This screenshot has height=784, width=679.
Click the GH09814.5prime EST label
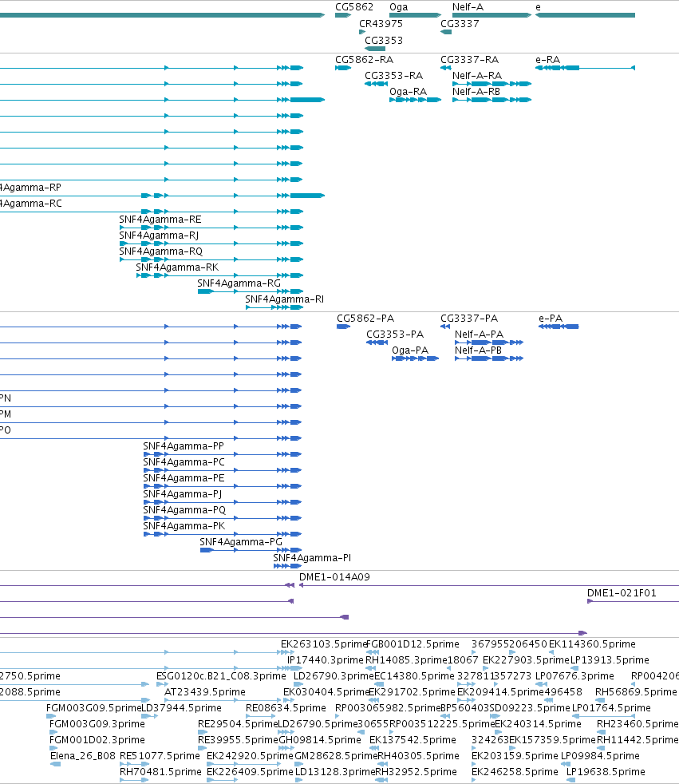tap(320, 740)
